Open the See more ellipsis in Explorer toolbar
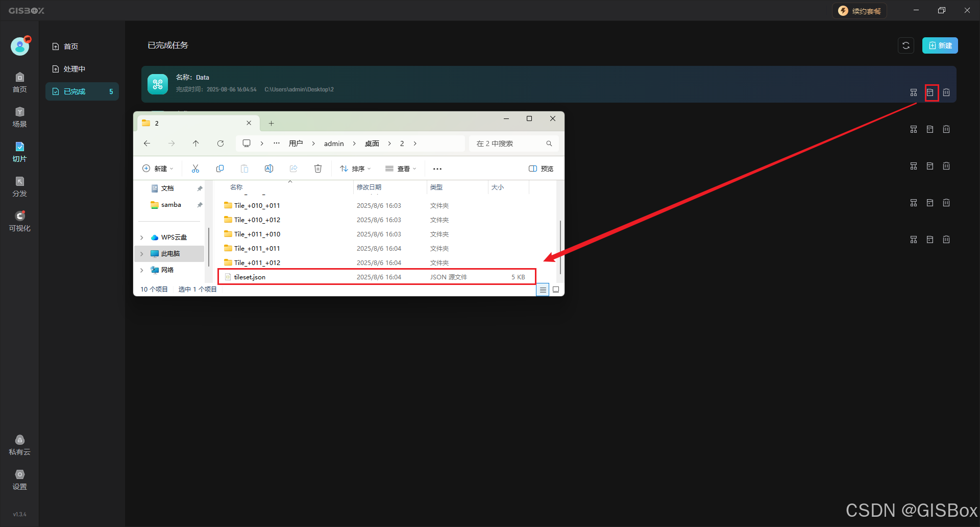 pyautogui.click(x=437, y=169)
